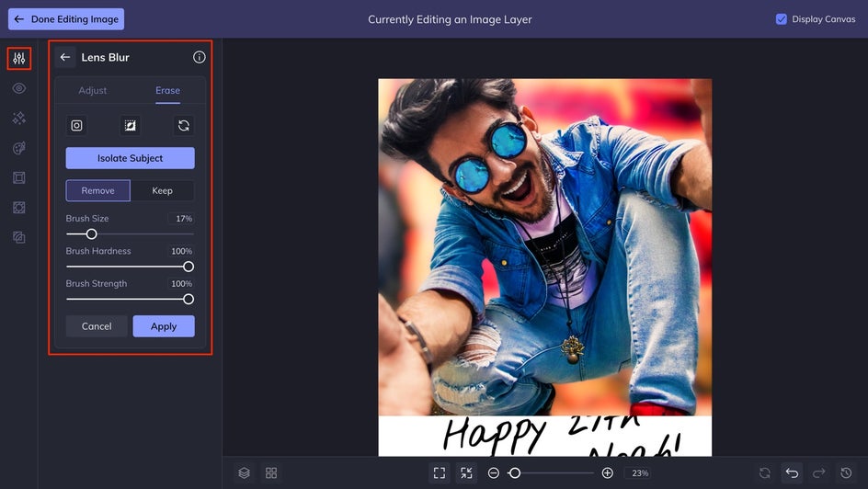Open the palette icon in sidebar
The height and width of the screenshot is (489, 868).
tap(18, 148)
